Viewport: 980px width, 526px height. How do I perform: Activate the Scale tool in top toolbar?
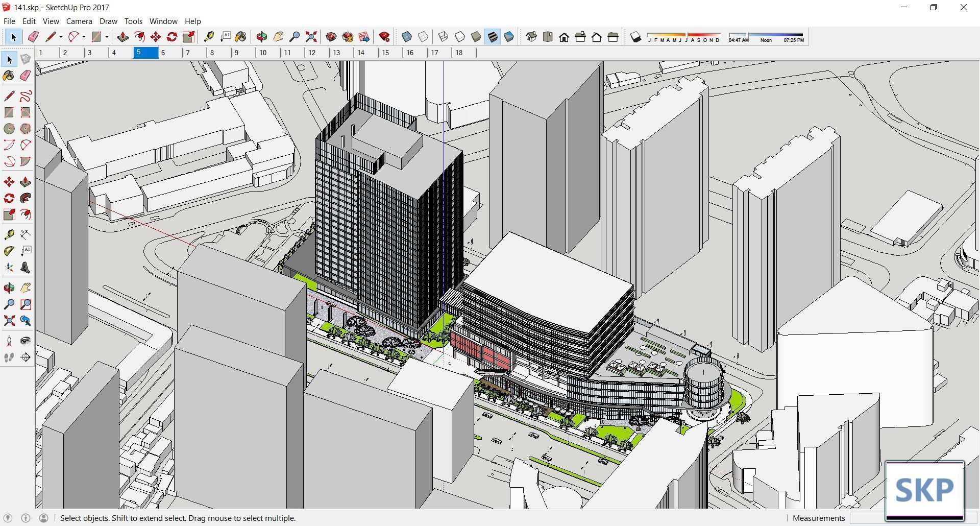click(x=188, y=37)
